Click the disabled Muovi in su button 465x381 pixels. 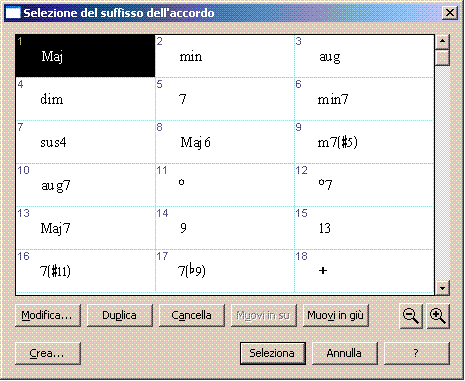point(264,315)
